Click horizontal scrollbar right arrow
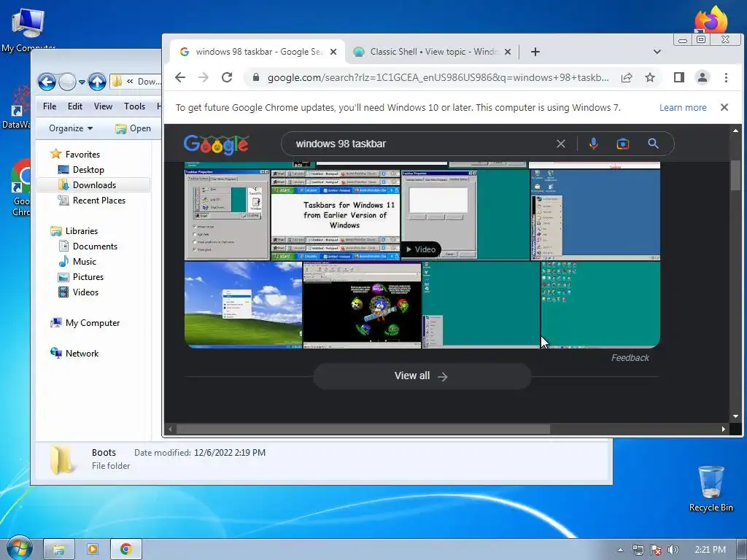Screen dimensions: 747x560 point(723,429)
